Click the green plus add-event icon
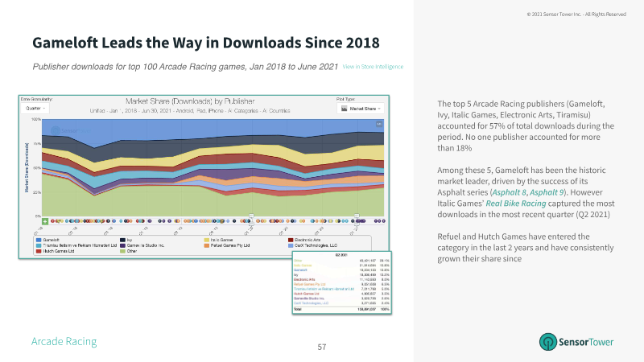Image resolution: width=644 pixels, height=362 pixels. (45, 221)
